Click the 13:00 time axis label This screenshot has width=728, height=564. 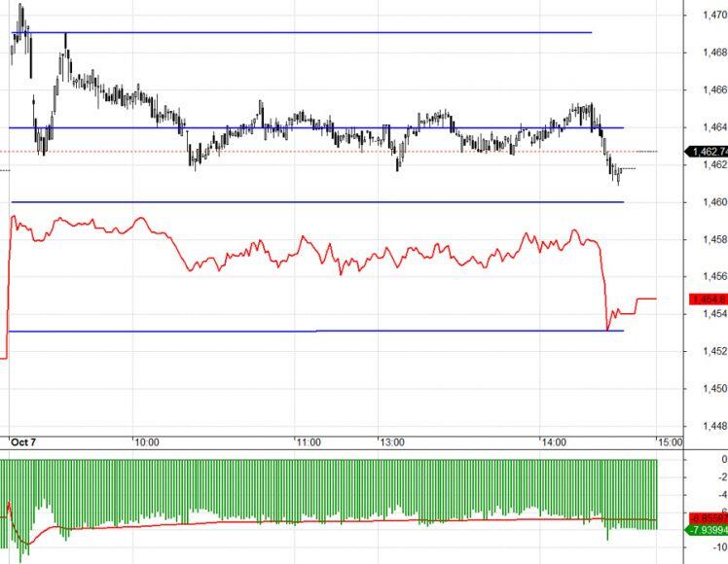pyautogui.click(x=392, y=442)
